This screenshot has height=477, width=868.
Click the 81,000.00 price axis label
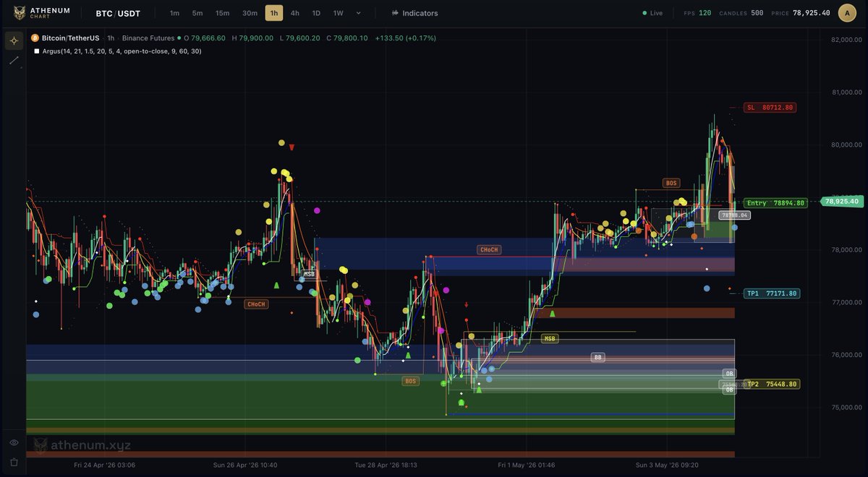pyautogui.click(x=846, y=92)
